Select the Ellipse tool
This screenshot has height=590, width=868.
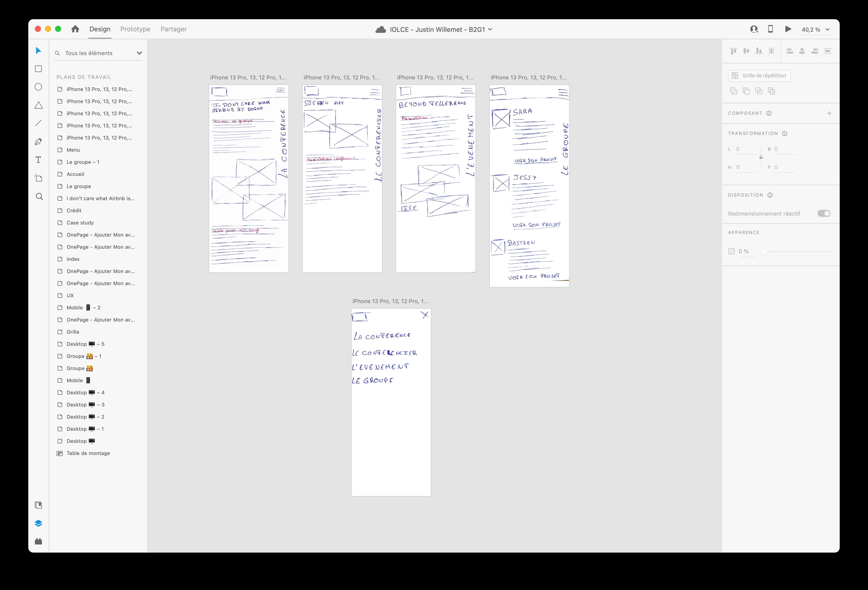(38, 87)
